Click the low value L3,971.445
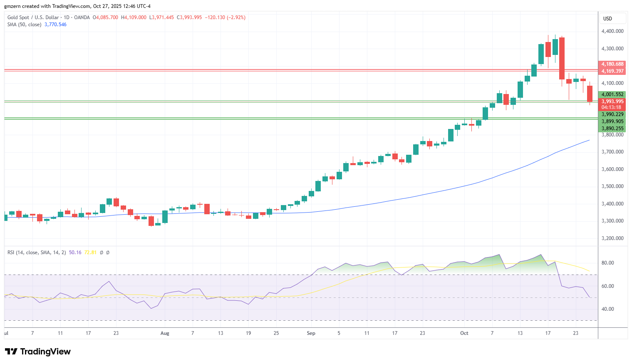The image size is (632, 364). 161,17
